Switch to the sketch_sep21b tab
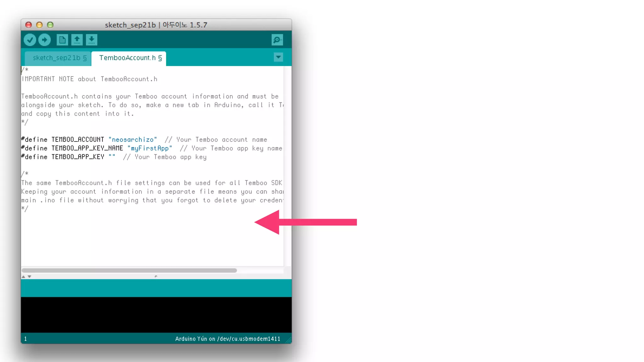Image resolution: width=644 pixels, height=362 pixels. click(59, 58)
